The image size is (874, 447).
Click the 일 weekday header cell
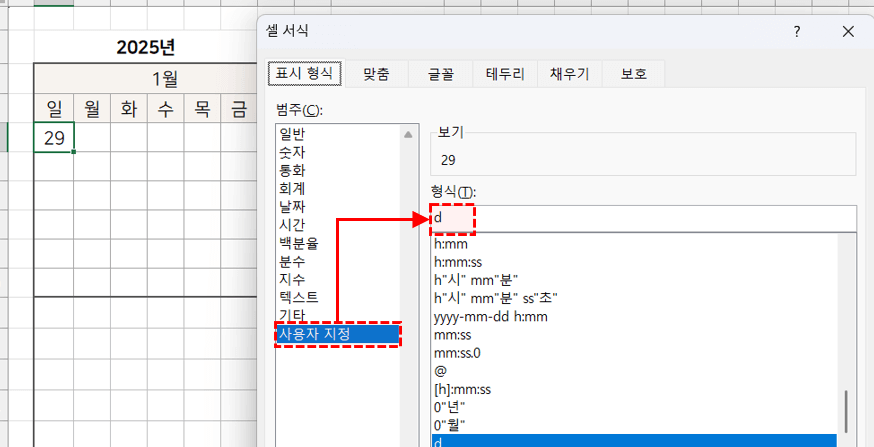[54, 109]
